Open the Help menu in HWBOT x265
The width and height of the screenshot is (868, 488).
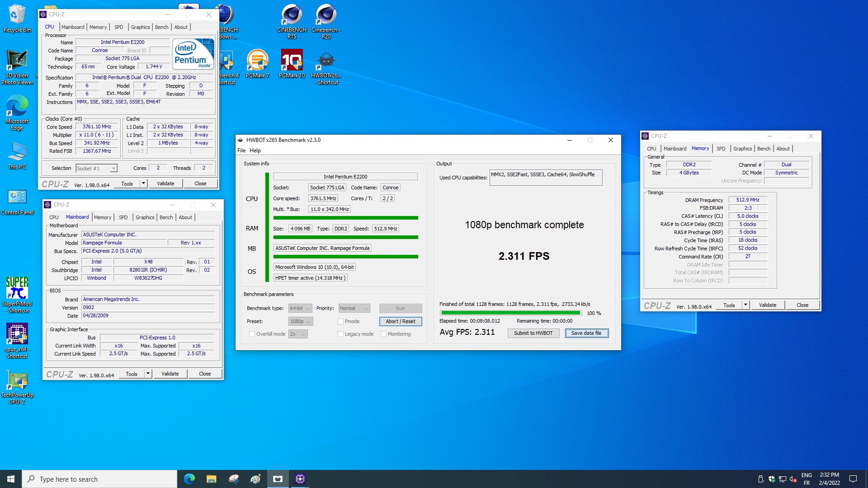[x=255, y=150]
